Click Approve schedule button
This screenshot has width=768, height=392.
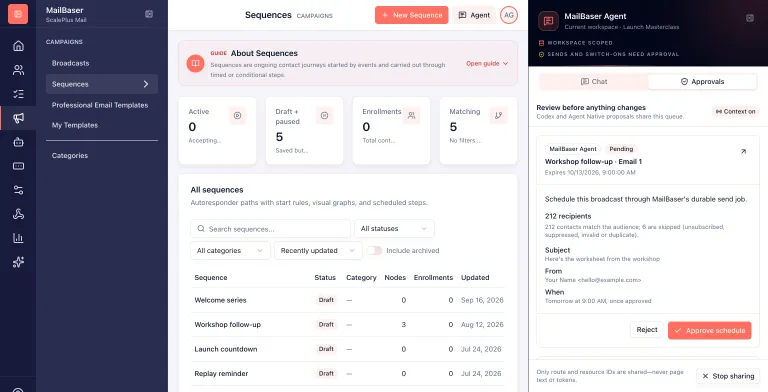pos(709,330)
